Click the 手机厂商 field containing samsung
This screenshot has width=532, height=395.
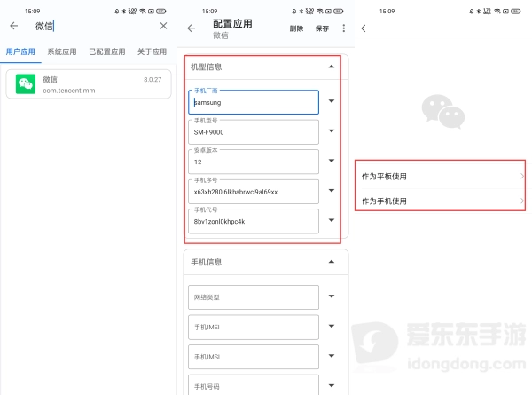(x=254, y=102)
